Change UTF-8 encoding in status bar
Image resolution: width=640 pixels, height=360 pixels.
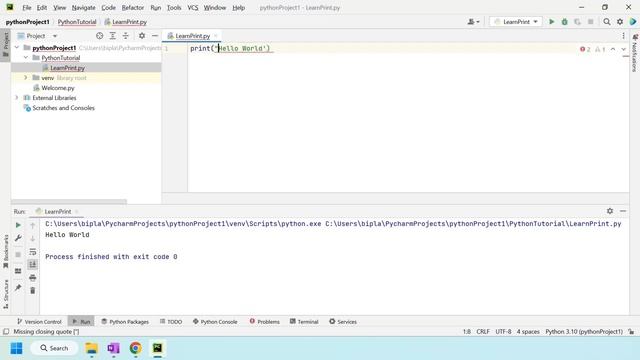[x=503, y=331]
